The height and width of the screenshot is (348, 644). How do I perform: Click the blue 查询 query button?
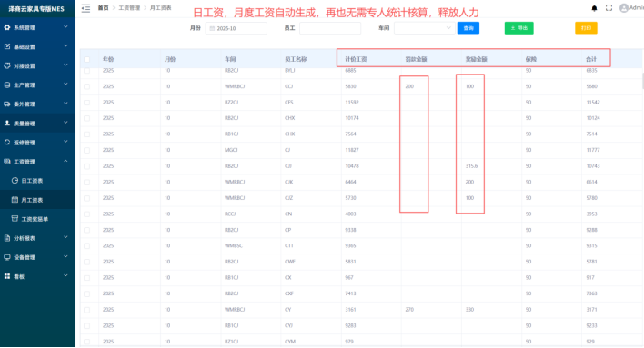468,28
